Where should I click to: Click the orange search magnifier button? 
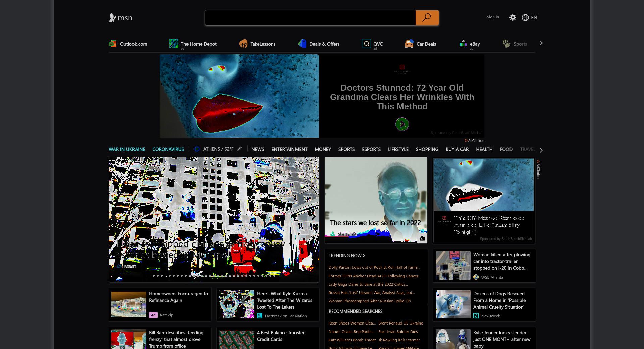coord(427,18)
